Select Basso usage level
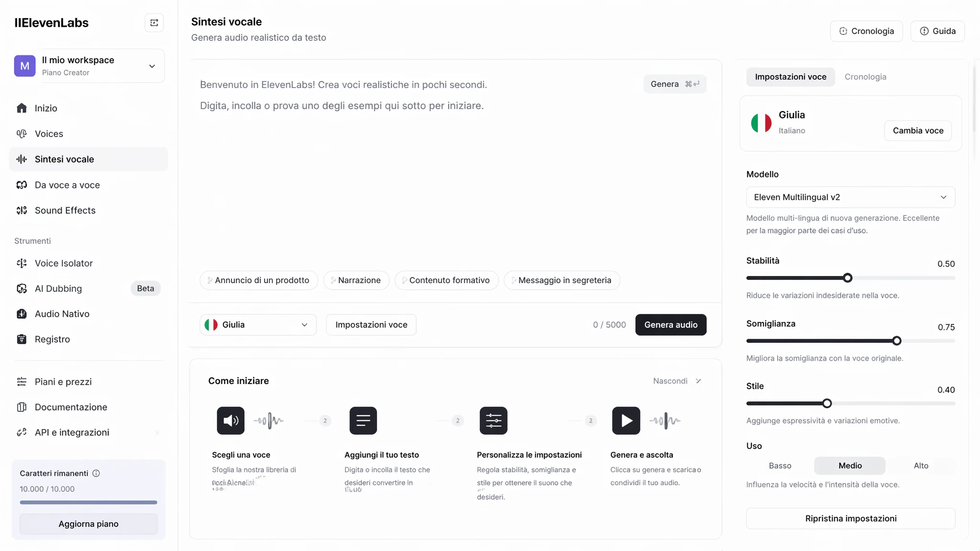Image resolution: width=980 pixels, height=551 pixels. (780, 466)
